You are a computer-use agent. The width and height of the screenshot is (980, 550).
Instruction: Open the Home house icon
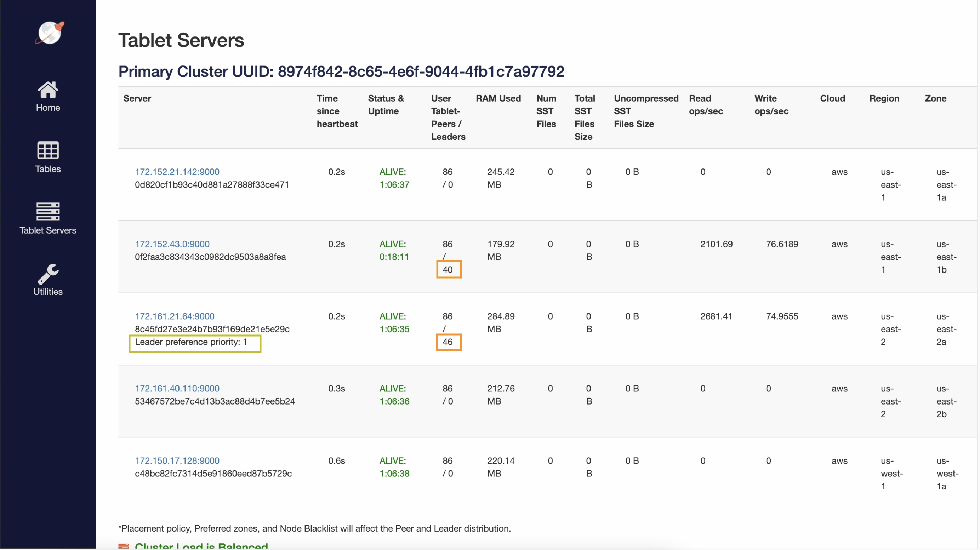[x=48, y=90]
